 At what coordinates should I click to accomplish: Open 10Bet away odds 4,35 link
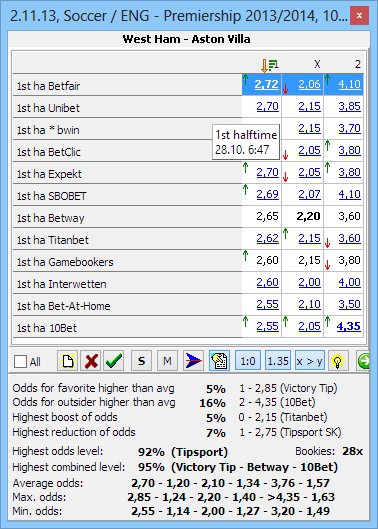(x=349, y=326)
